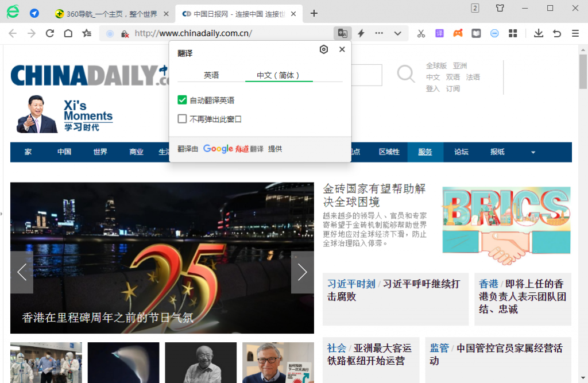Click the 登入 login link

(x=432, y=88)
